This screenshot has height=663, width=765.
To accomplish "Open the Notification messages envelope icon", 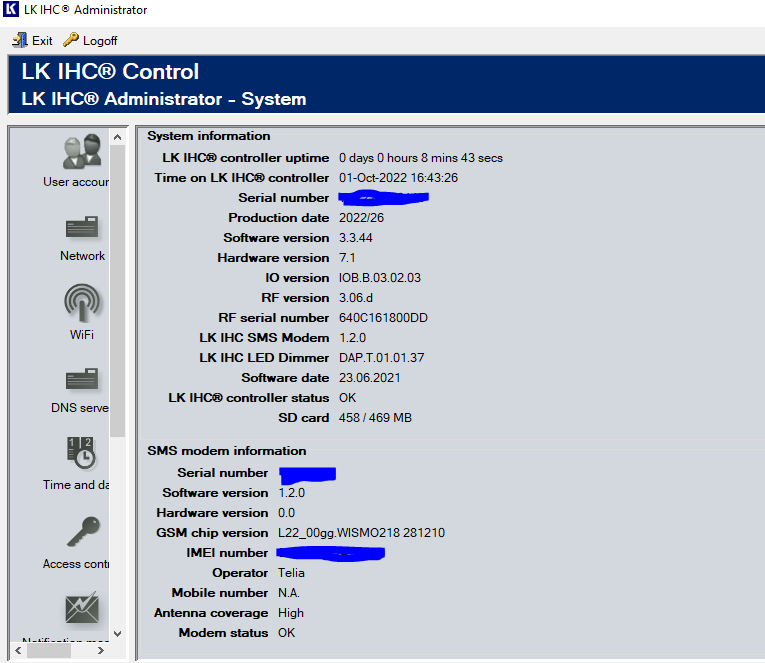I will [x=82, y=608].
